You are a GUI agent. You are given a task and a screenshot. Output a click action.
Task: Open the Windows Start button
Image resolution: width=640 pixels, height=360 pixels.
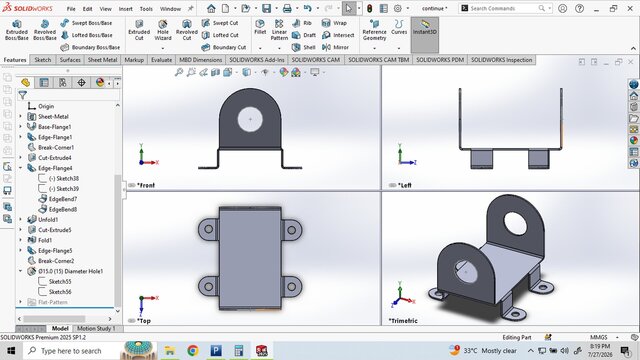point(10,351)
